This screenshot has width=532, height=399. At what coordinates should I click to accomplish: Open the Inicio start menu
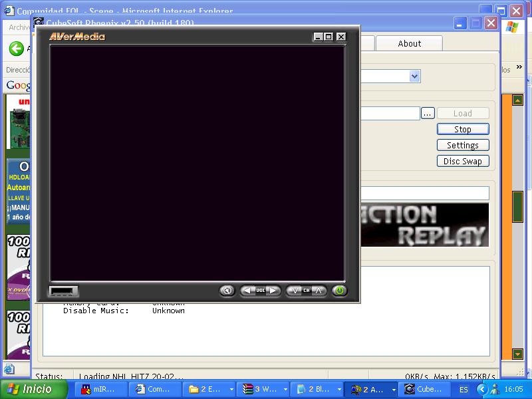pos(34,389)
